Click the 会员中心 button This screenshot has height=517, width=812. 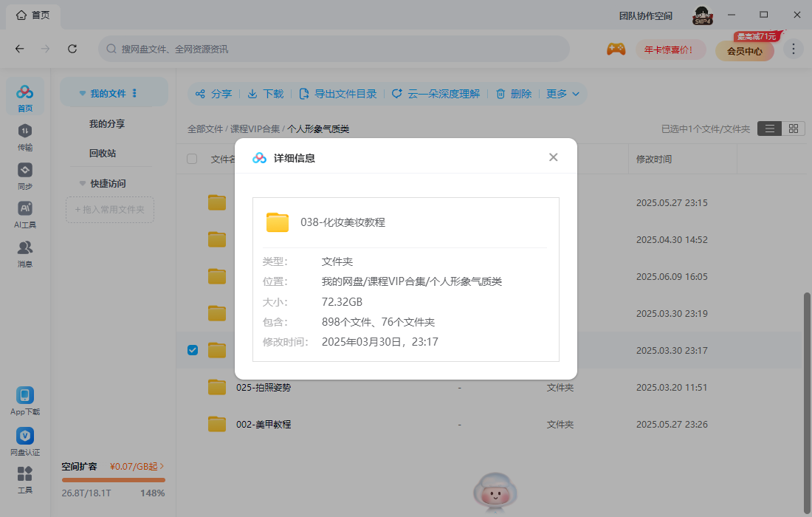coord(744,51)
